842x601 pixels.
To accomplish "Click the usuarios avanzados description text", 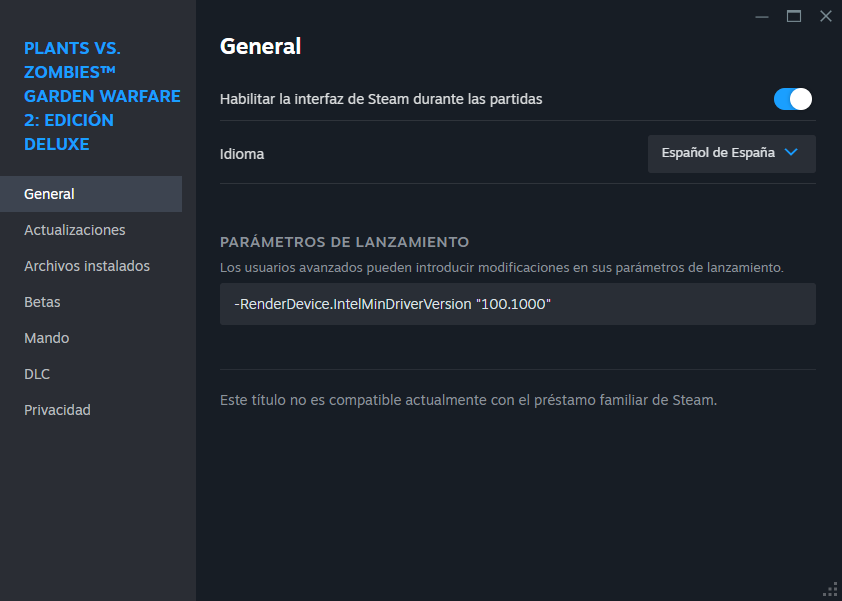I will pos(502,267).
